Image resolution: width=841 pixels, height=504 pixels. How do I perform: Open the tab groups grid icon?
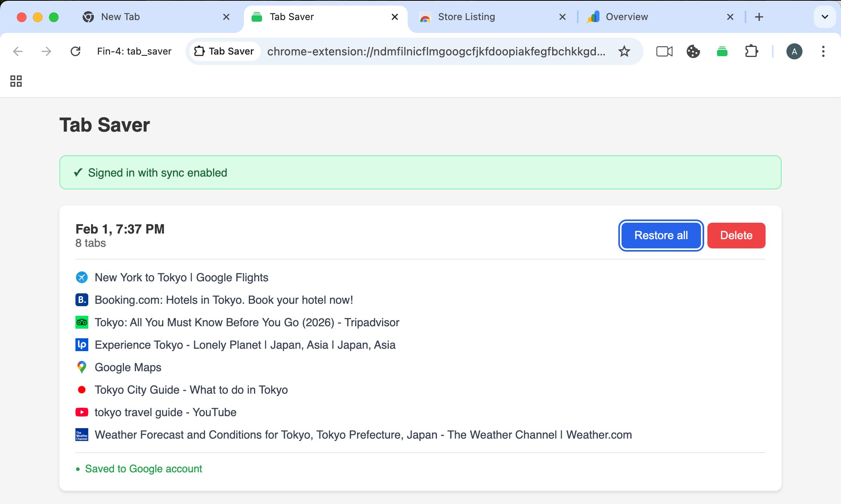click(16, 81)
